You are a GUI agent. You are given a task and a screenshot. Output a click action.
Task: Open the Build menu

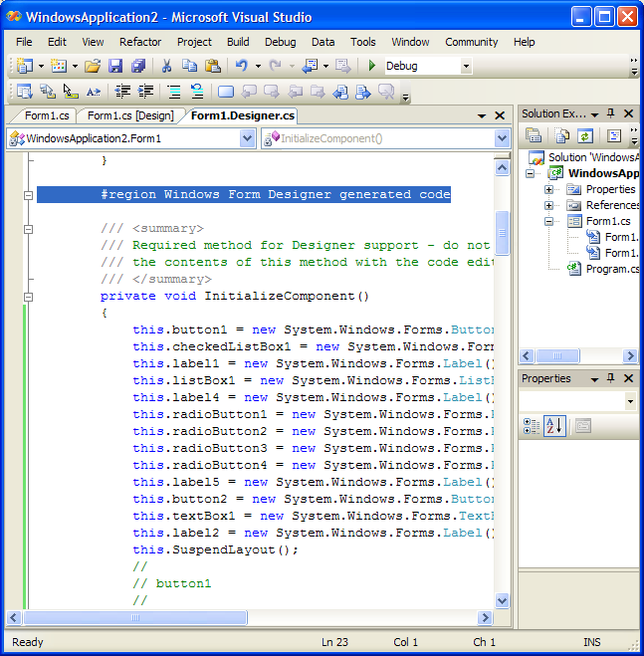pos(238,42)
